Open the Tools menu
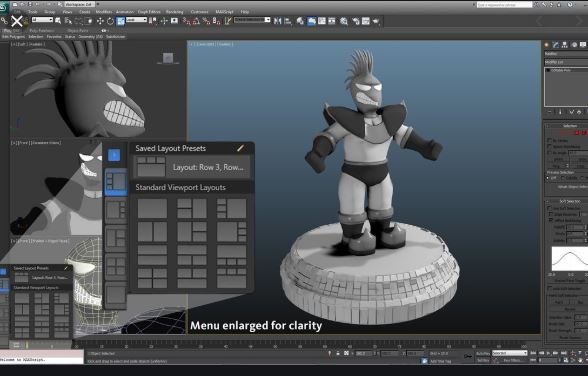Screen dimensions: 588x376 [33, 12]
